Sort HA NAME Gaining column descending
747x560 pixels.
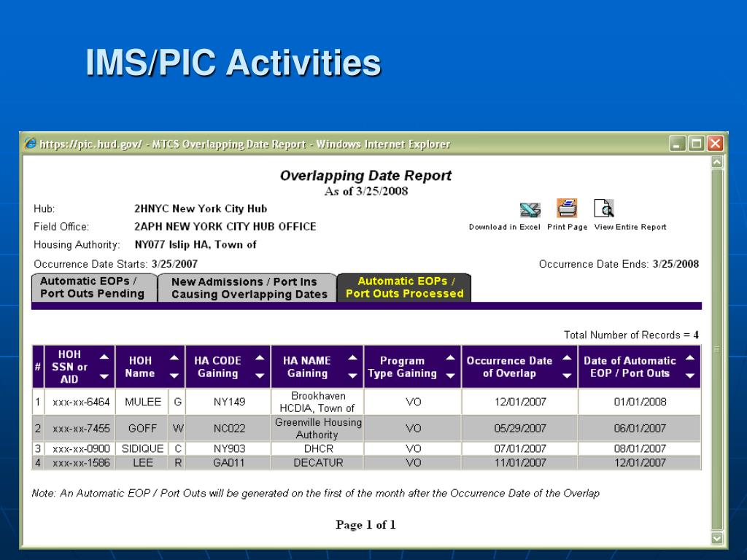pos(352,376)
